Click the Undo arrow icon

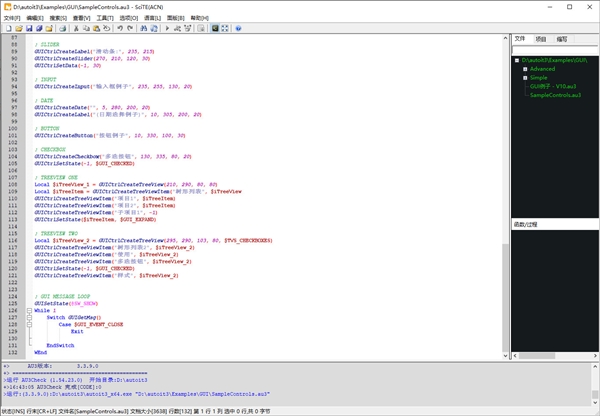[120, 29]
